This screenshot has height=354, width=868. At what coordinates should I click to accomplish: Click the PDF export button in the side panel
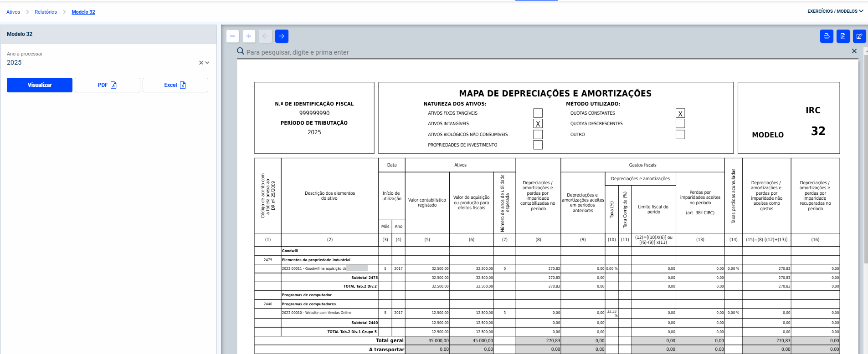[x=108, y=85]
